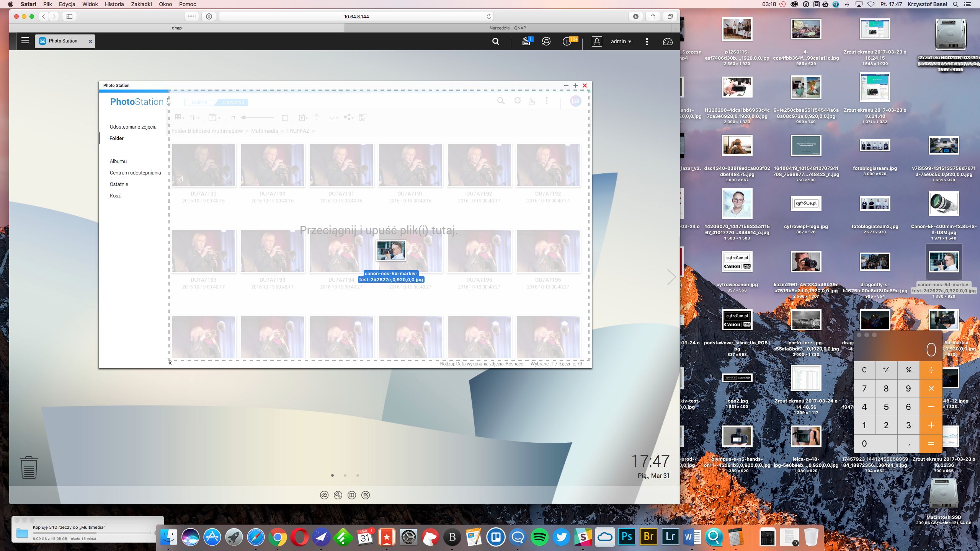Select the first DU7A7192 thumbnail
Image resolution: width=980 pixels, height=551 pixels.
point(479,165)
